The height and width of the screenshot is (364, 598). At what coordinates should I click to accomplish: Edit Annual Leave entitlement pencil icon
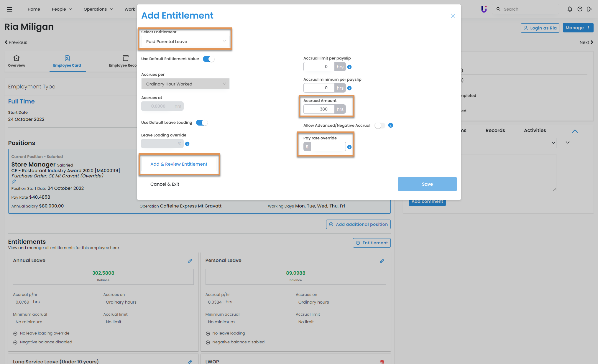190,261
